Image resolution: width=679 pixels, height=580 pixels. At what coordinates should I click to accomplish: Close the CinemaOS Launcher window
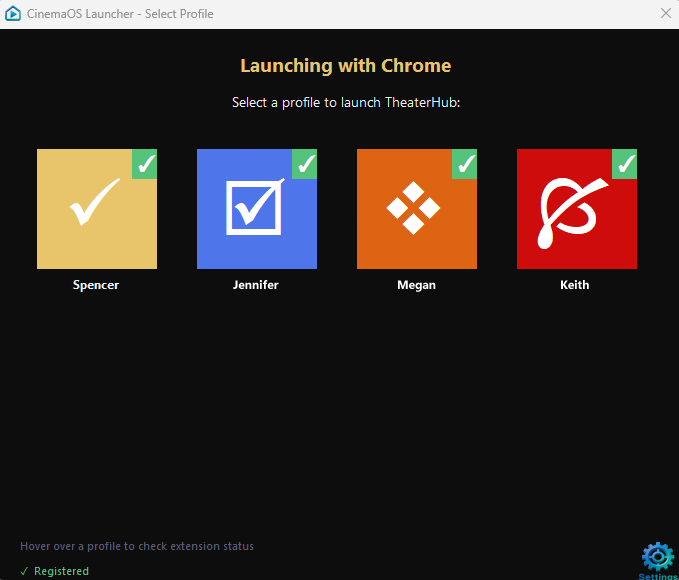pyautogui.click(x=666, y=14)
